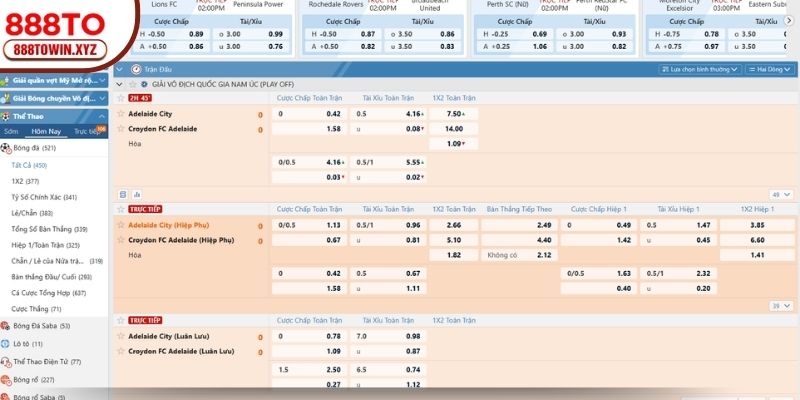Open the match statistics bar-chart icon
800x400 pixels.
137,194
